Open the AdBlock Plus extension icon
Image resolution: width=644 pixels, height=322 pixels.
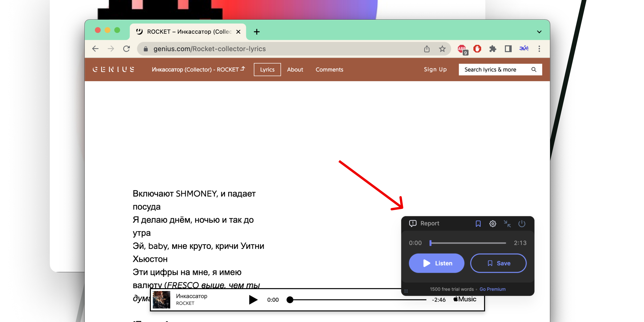click(x=462, y=49)
